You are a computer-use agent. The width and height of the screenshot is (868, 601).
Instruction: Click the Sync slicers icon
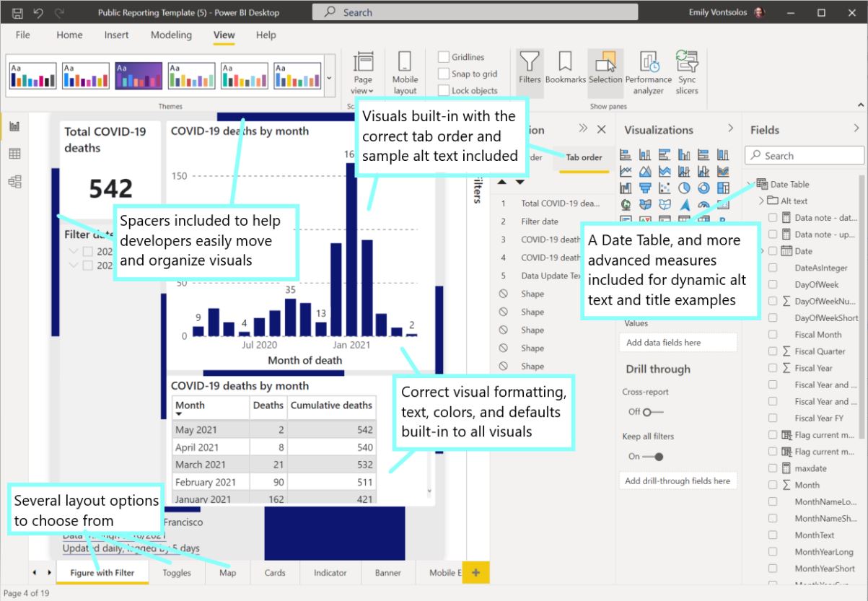point(686,71)
